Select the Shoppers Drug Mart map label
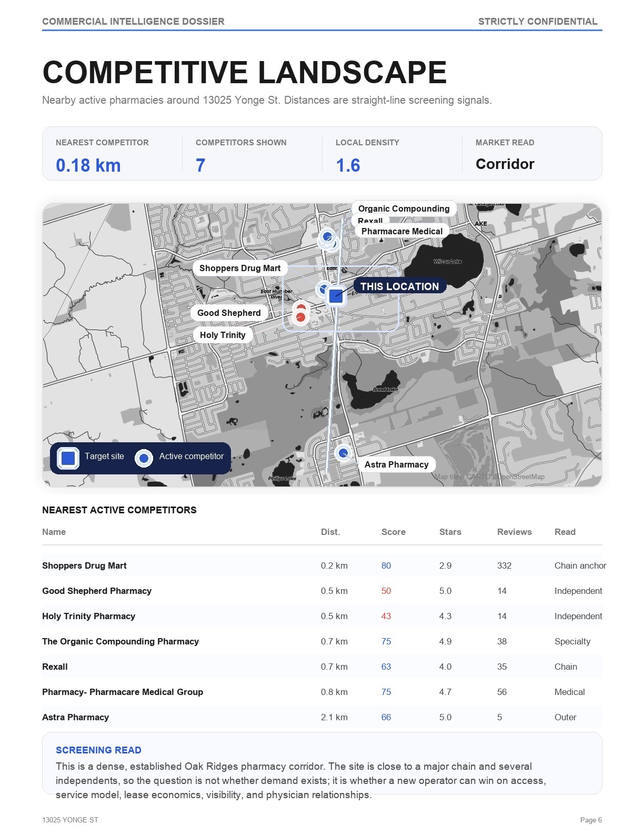 click(240, 268)
